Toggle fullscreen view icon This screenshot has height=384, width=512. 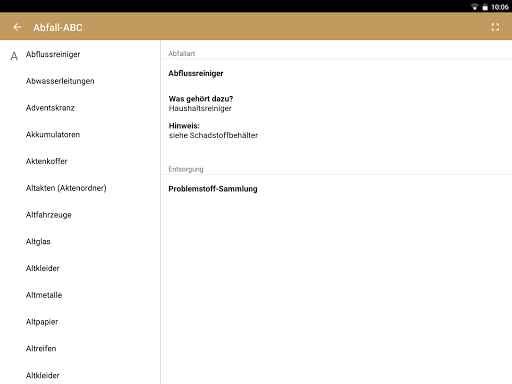(495, 27)
